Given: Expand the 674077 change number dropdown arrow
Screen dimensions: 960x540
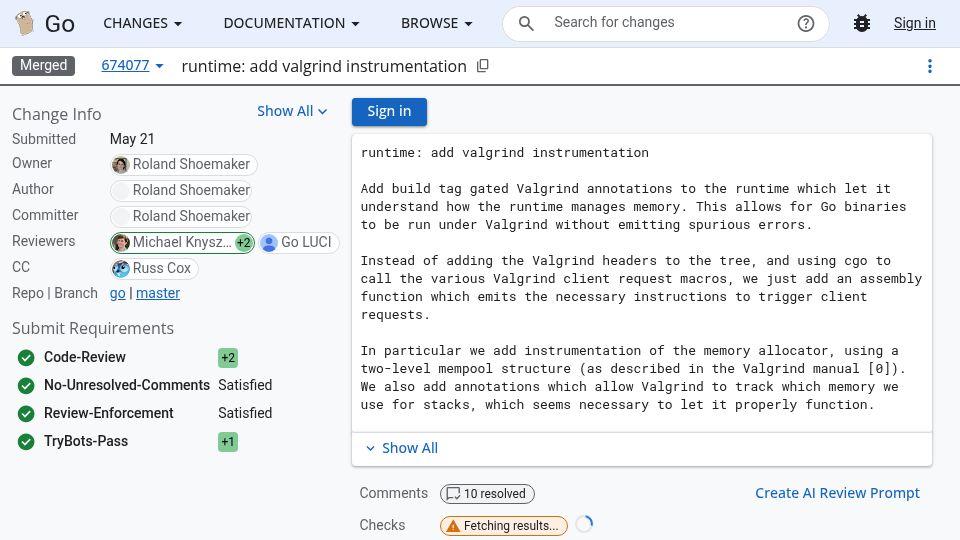Looking at the screenshot, I should 160,66.
